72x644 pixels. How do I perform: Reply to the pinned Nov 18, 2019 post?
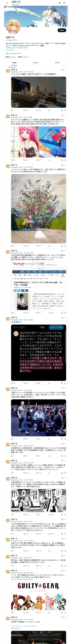click(x=12, y=110)
